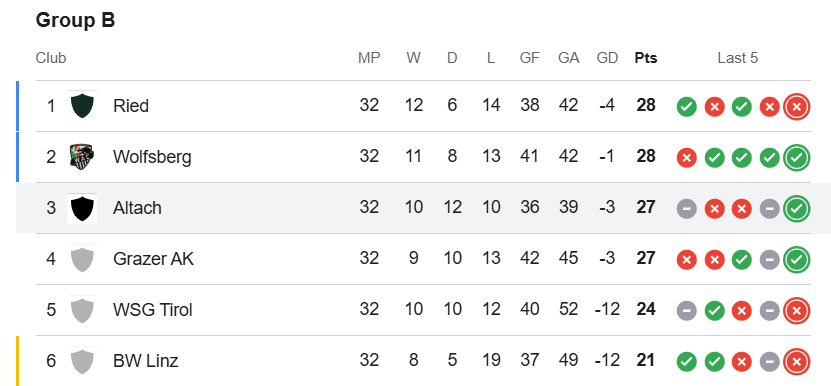Open Wolfsberg's oldest loss result icon

coord(686,157)
